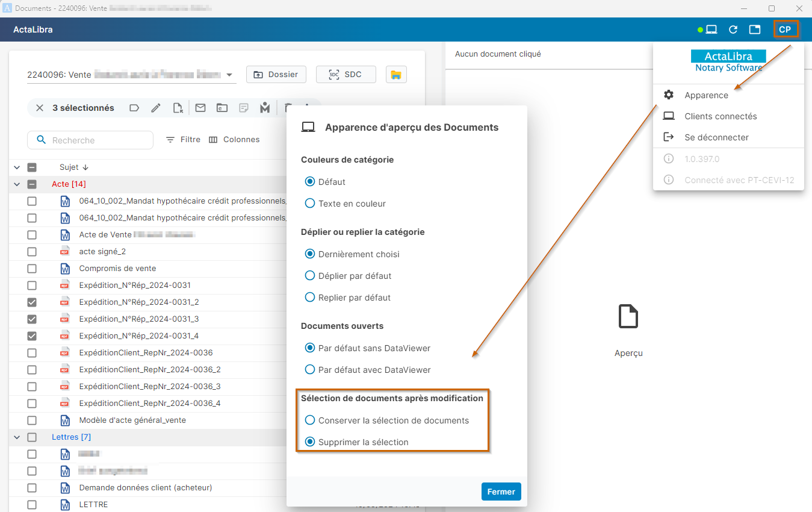Image resolution: width=812 pixels, height=512 pixels.
Task: Click the info icon next to 1.0.397.0
Action: (668, 158)
